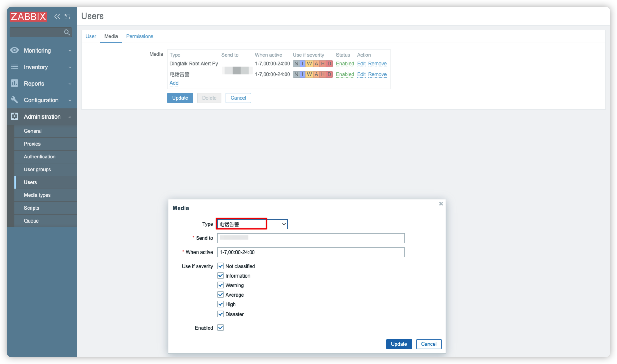Viewport: 617px width, 364px height.
Task: Click the W severity badge in Dingtalk row
Action: 309,64
